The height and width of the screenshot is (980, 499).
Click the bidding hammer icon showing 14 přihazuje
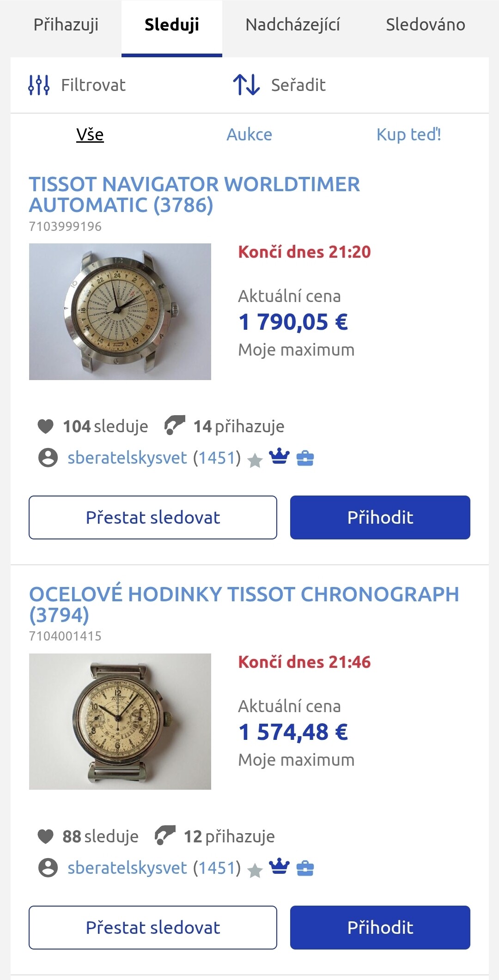[175, 425]
